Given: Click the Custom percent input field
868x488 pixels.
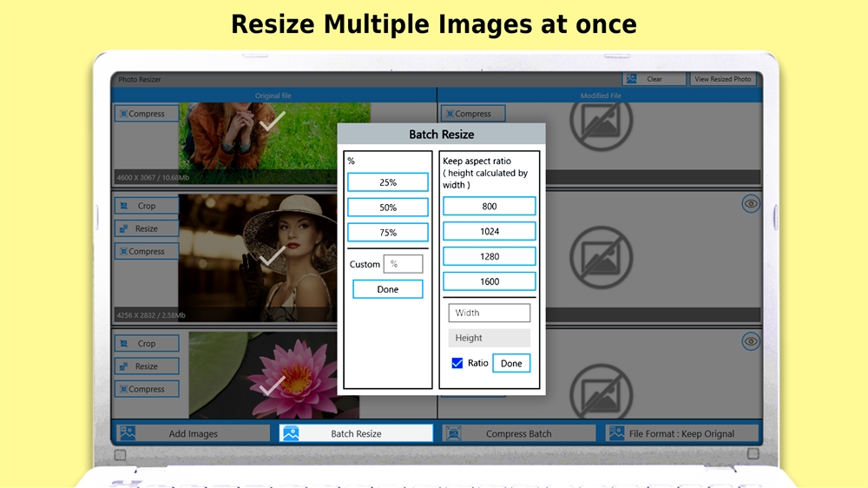Looking at the screenshot, I should click(403, 264).
